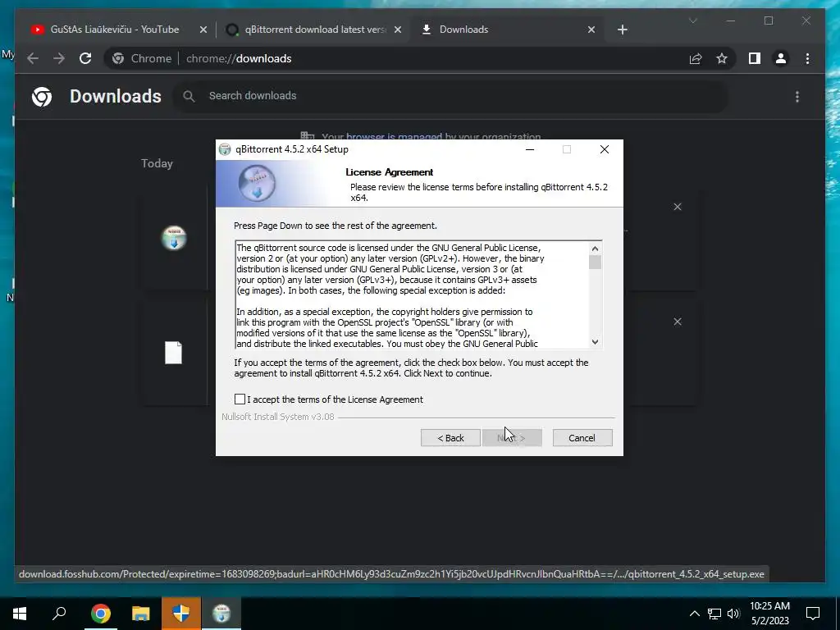Open a new Chrome tab

(x=622, y=30)
